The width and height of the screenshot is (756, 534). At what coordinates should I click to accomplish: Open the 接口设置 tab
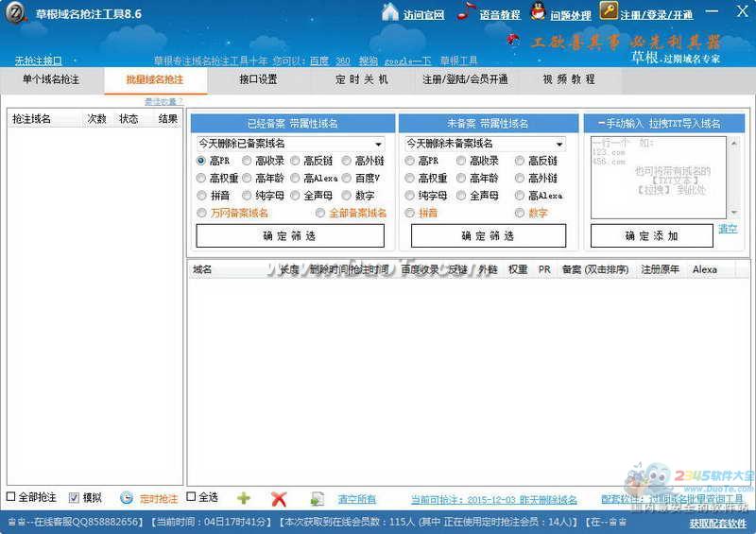pos(258,79)
